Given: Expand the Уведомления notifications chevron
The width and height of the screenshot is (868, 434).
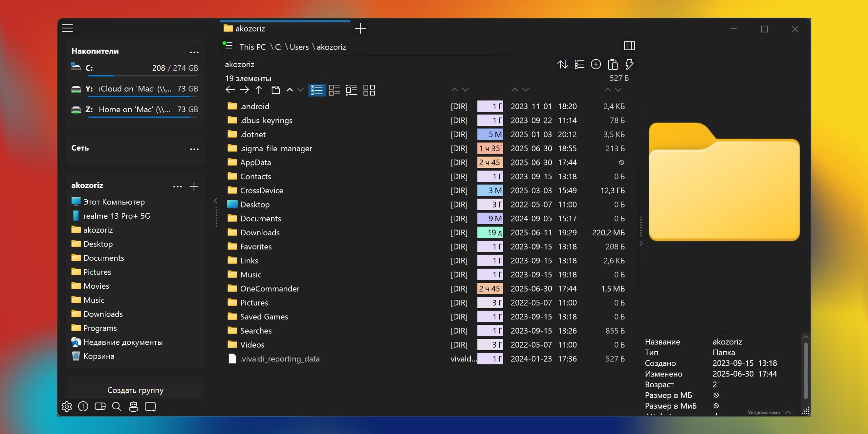Looking at the screenshot, I should 788,412.
